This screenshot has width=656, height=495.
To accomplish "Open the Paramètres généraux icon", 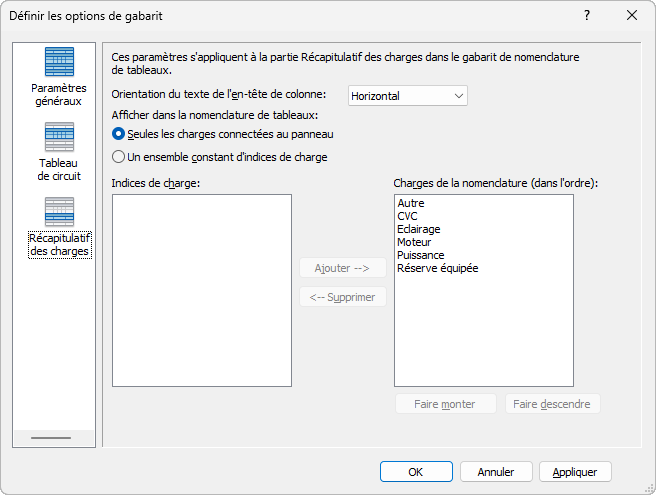I will [x=59, y=63].
